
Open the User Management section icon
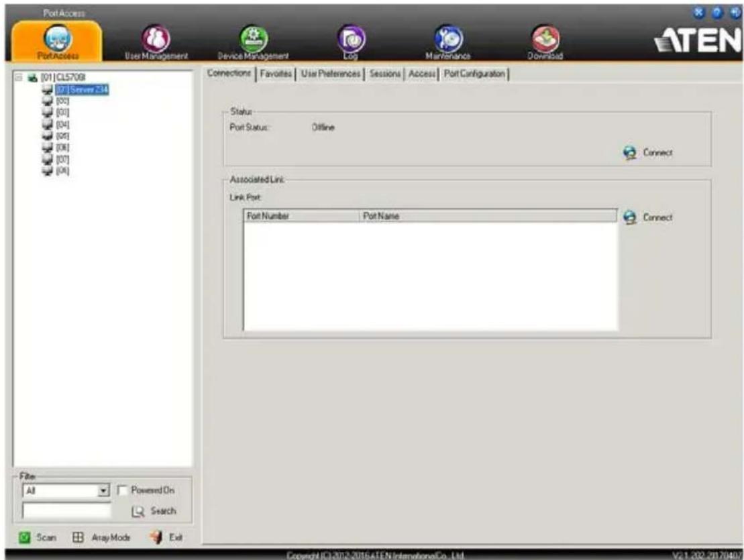(x=156, y=38)
